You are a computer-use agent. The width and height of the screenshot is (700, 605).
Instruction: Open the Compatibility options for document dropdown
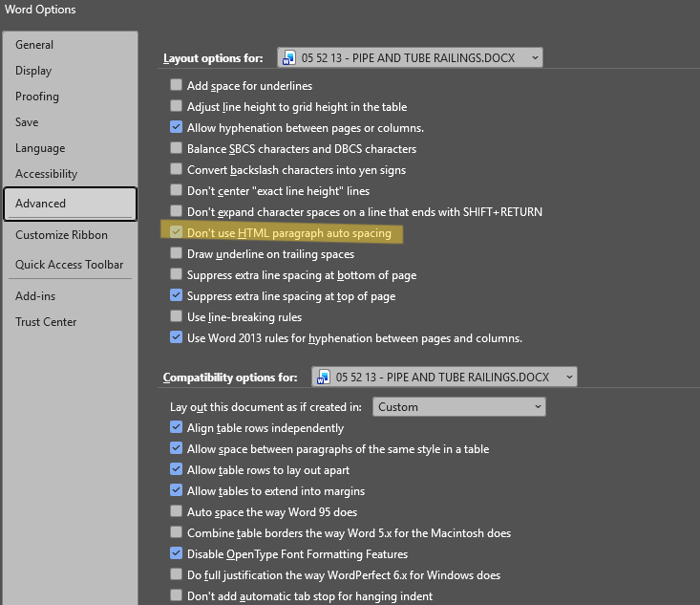pyautogui.click(x=444, y=377)
